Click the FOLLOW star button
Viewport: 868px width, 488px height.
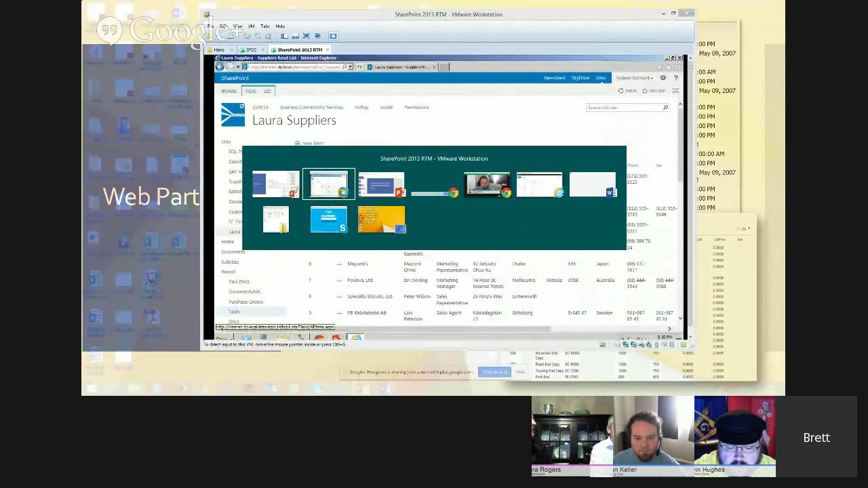coord(654,91)
